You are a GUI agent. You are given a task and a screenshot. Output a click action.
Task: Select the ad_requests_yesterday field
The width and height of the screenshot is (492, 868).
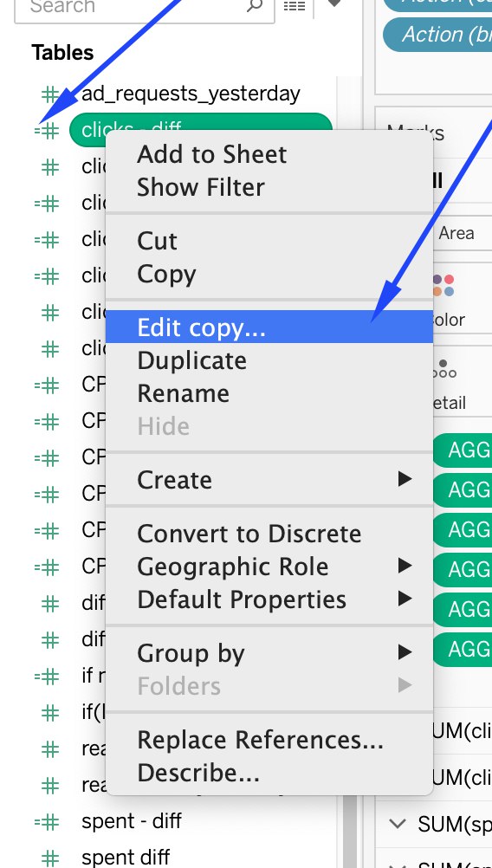click(x=191, y=94)
